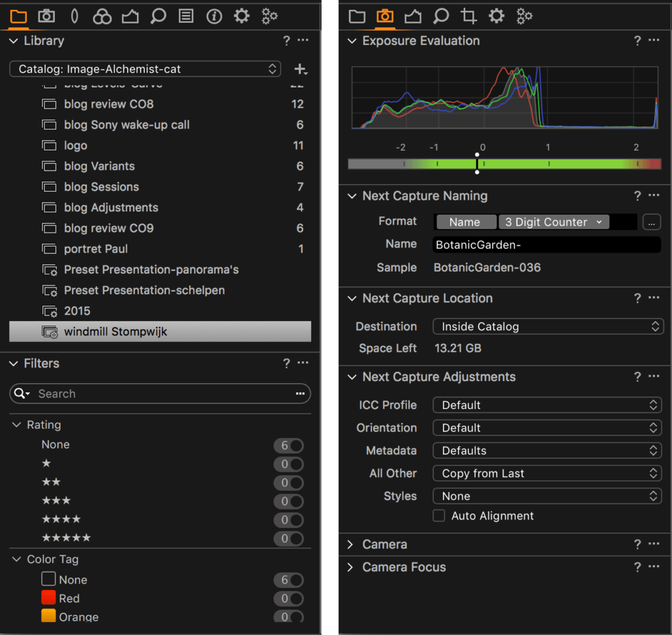This screenshot has height=635, width=672.
Task: Open the Details magnifier tool tab
Action: click(158, 16)
